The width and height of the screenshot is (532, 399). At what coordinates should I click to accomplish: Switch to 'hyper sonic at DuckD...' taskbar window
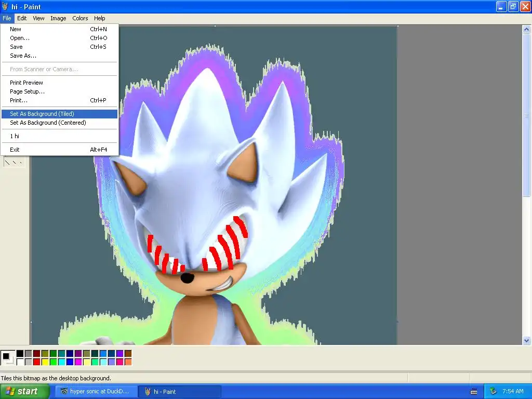pos(96,392)
